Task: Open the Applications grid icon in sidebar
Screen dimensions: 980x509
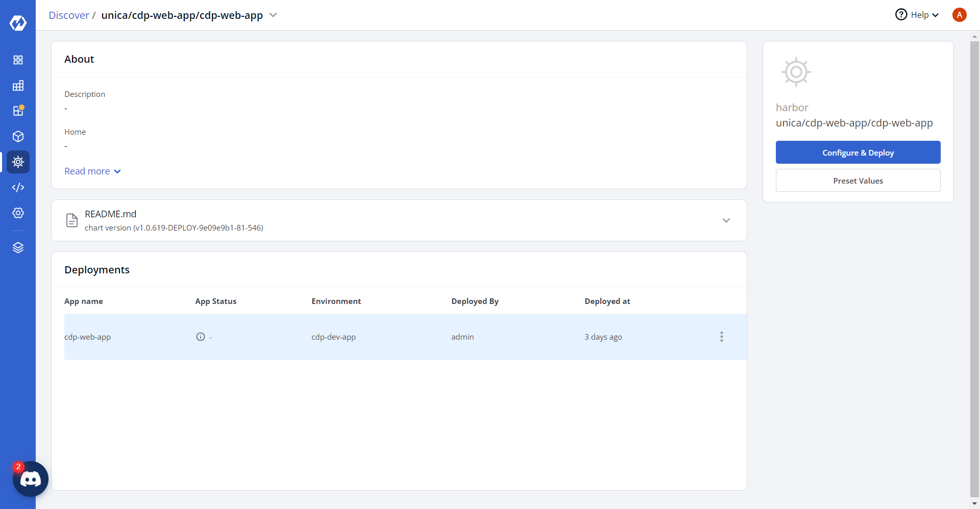Action: 18,60
